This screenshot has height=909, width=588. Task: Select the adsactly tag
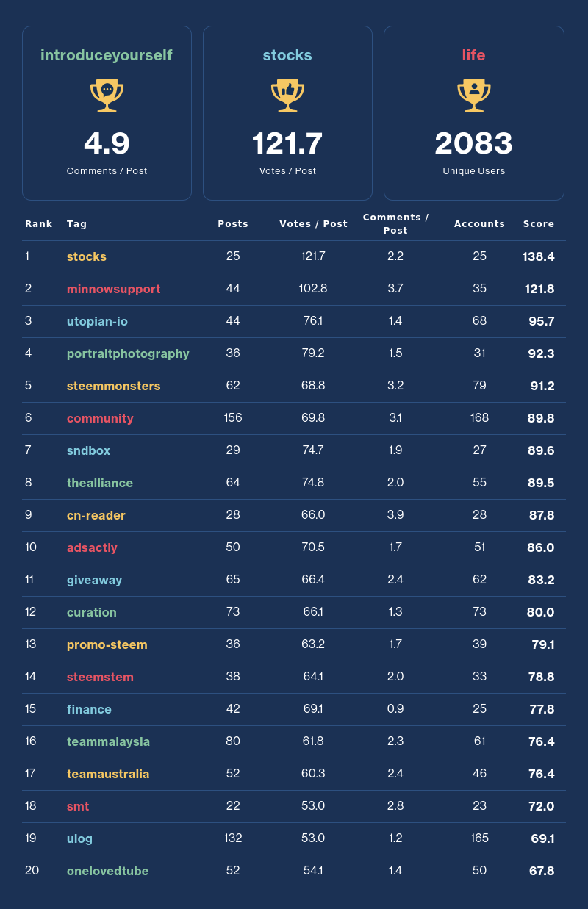click(x=92, y=547)
